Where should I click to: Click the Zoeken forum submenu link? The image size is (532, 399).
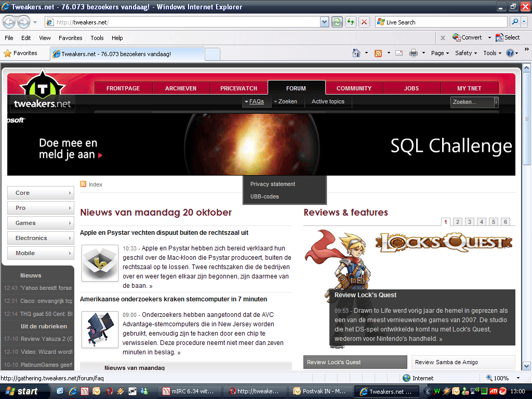tap(287, 101)
